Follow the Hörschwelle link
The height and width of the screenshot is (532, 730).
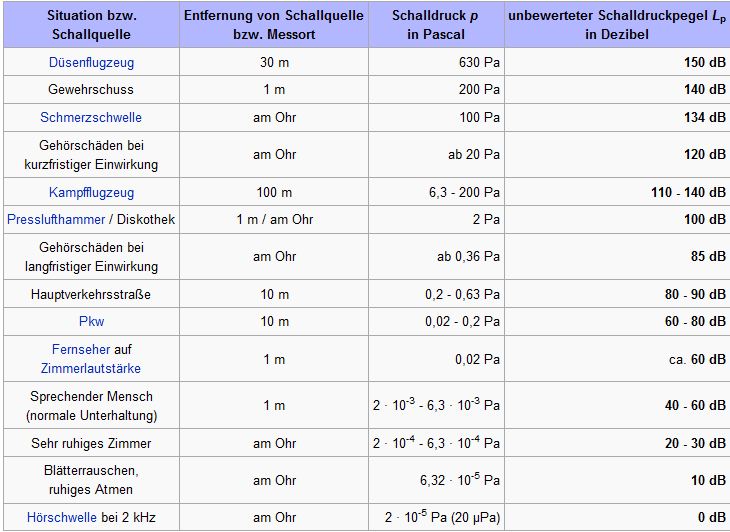point(62,517)
